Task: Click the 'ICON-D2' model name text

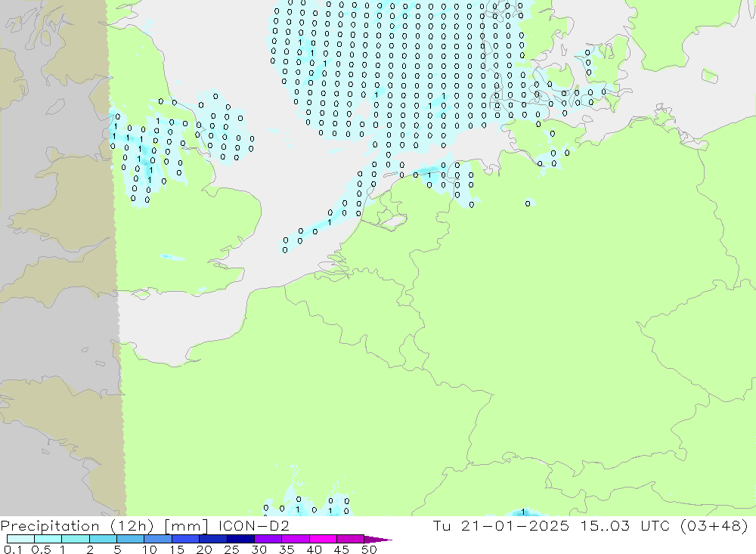Action: tap(254, 525)
